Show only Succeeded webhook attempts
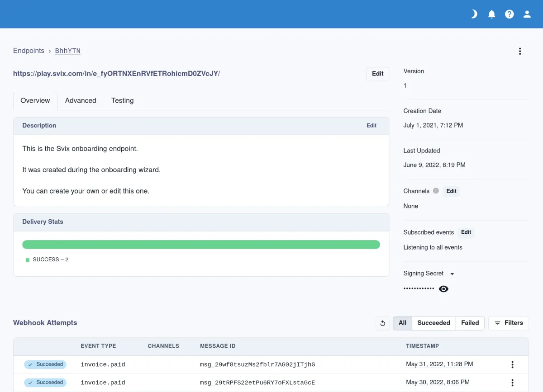 tap(433, 323)
